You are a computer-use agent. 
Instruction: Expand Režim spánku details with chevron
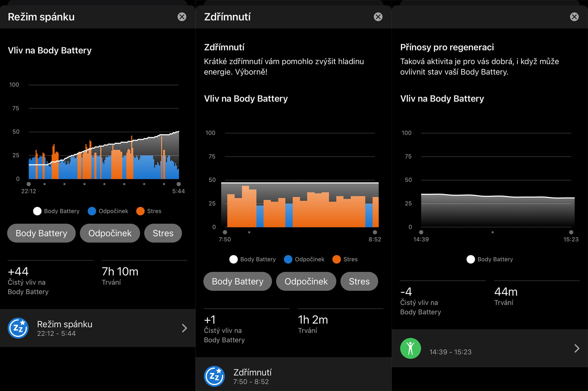tap(184, 328)
